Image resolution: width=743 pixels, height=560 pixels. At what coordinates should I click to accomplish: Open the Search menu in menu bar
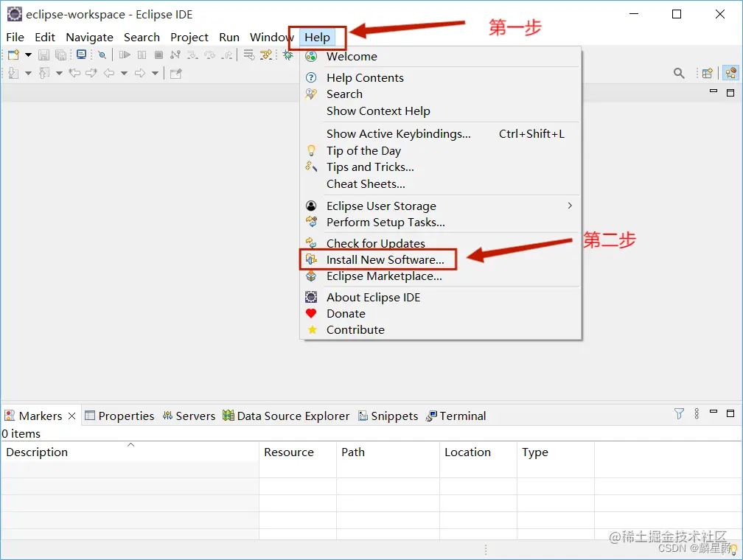(x=142, y=37)
